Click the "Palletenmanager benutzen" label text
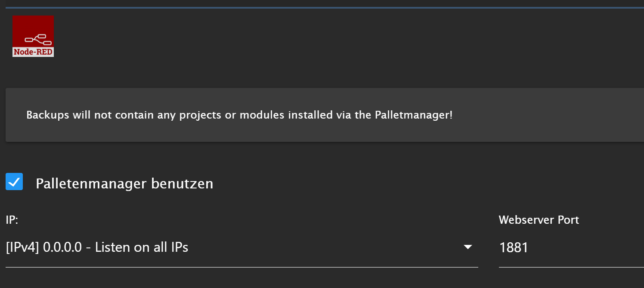Screen dimensions: 644x288 (124, 184)
